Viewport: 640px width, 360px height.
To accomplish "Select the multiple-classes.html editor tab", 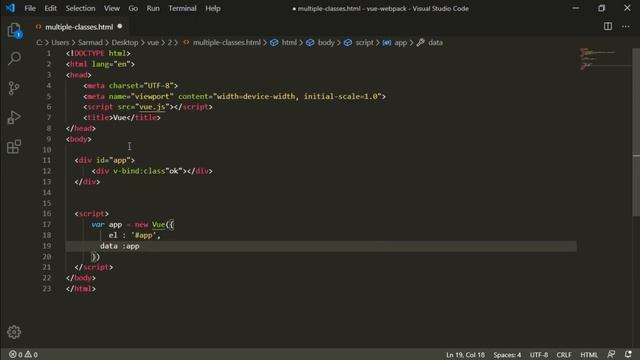I will pos(79,27).
